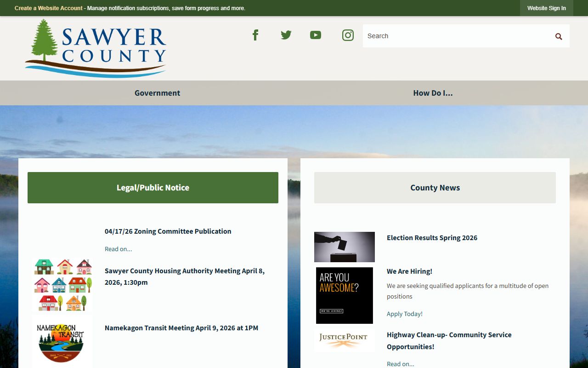Screen dimensions: 588x368
Task: Click Create a Website Account link
Action: pos(49,8)
